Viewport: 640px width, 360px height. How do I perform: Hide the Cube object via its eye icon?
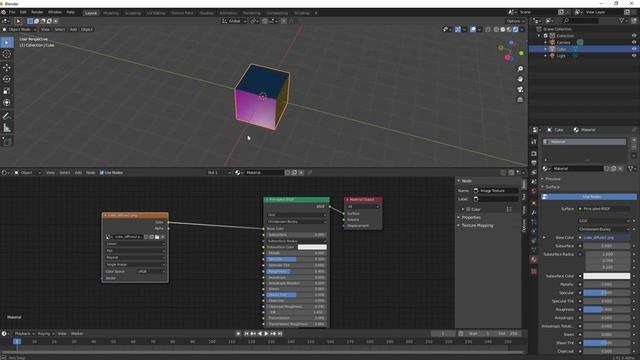(634, 49)
